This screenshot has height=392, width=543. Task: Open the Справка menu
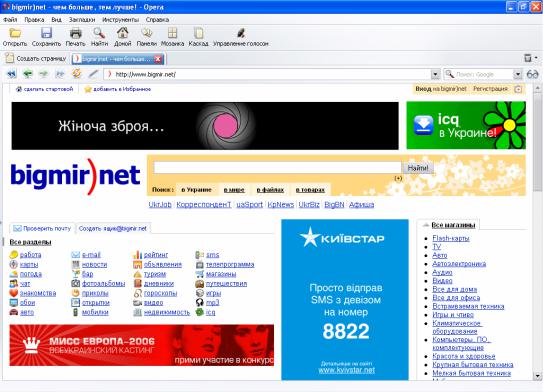coord(157,20)
